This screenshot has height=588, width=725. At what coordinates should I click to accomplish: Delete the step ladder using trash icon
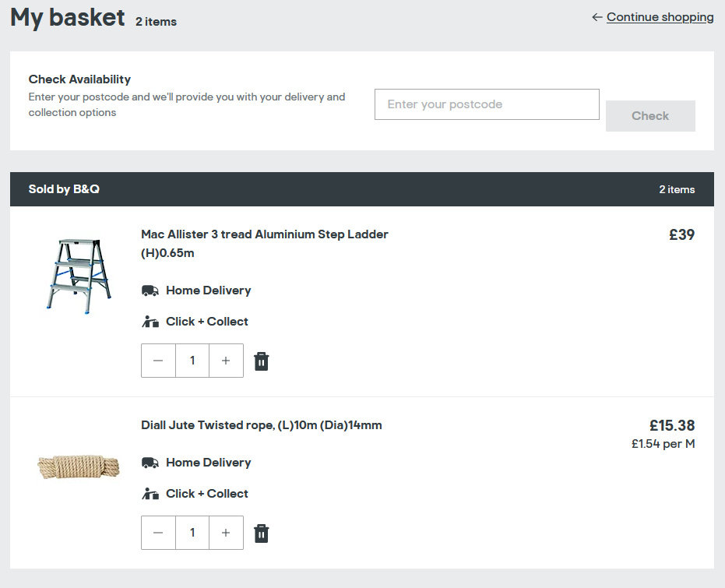tap(261, 361)
